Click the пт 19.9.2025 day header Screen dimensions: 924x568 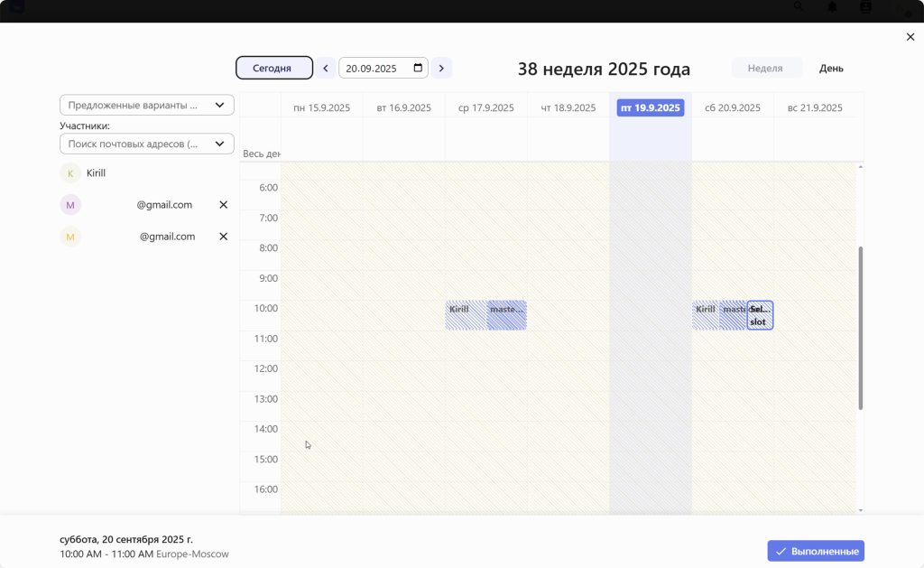tap(651, 107)
